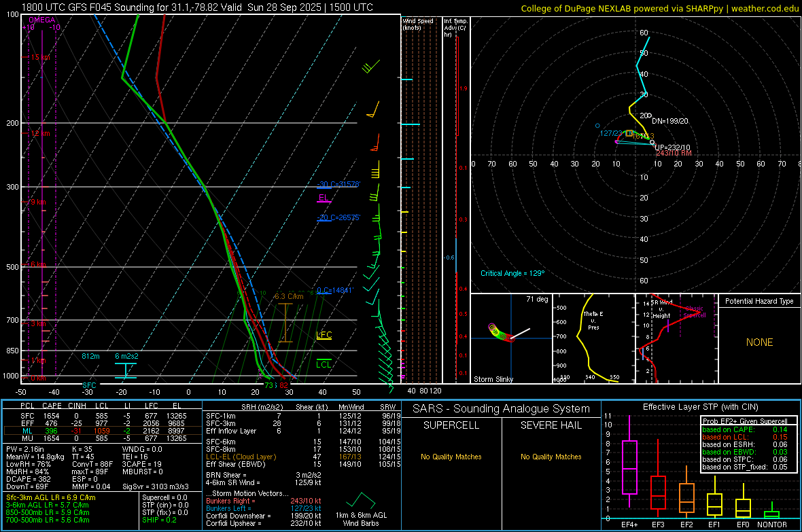
Task: Click the DCAPE = 382 value
Action: pyautogui.click(x=29, y=479)
